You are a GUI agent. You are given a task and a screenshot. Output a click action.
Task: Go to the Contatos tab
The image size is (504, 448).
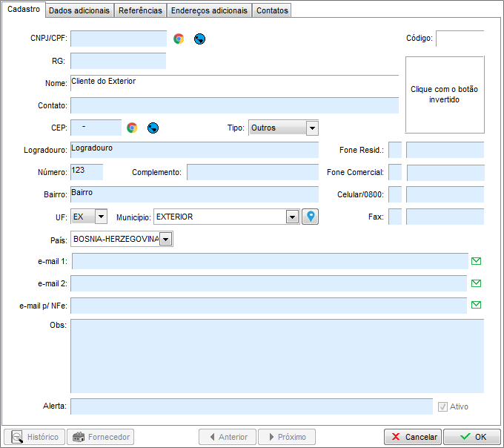(272, 10)
